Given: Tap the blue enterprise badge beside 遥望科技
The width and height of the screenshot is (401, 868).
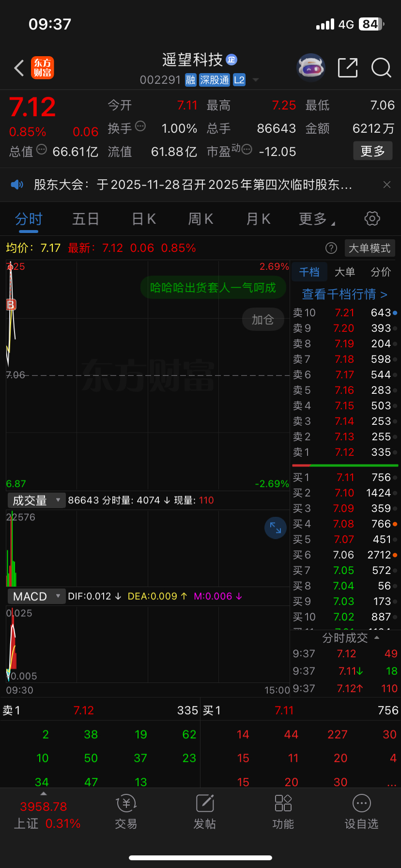Looking at the screenshot, I should pos(231,60).
